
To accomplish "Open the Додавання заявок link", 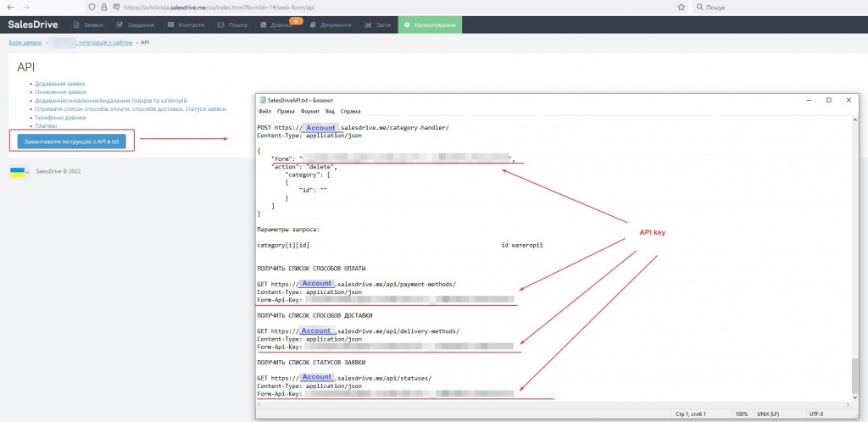I will click(x=60, y=84).
